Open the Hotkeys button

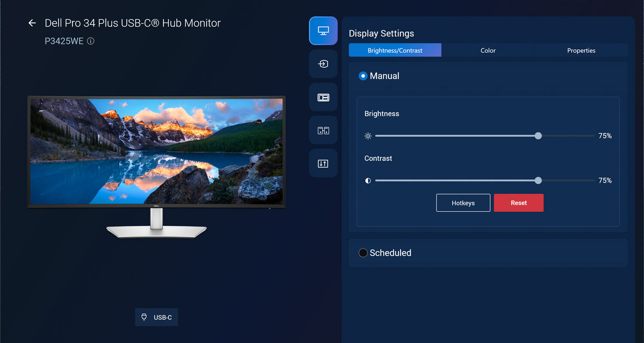[463, 203]
